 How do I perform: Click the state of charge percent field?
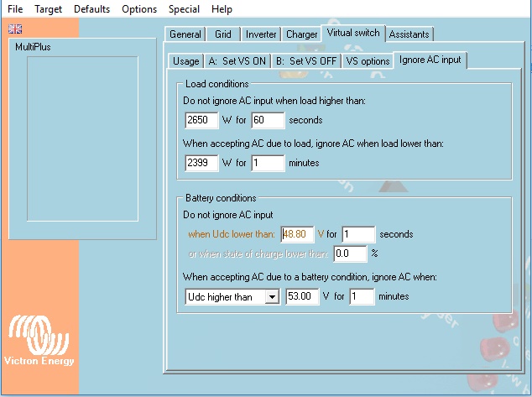(349, 253)
